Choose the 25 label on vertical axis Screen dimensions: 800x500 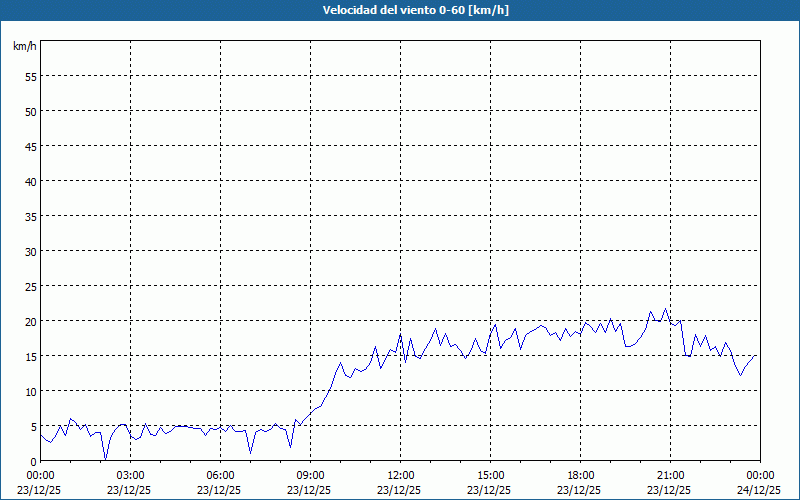pos(30,286)
